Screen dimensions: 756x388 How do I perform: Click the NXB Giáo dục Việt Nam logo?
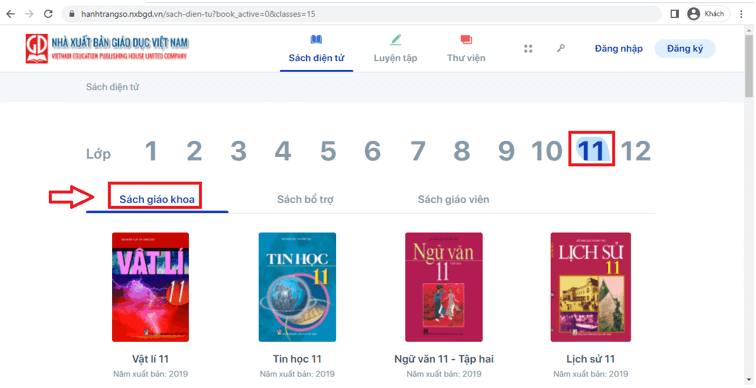(x=107, y=49)
